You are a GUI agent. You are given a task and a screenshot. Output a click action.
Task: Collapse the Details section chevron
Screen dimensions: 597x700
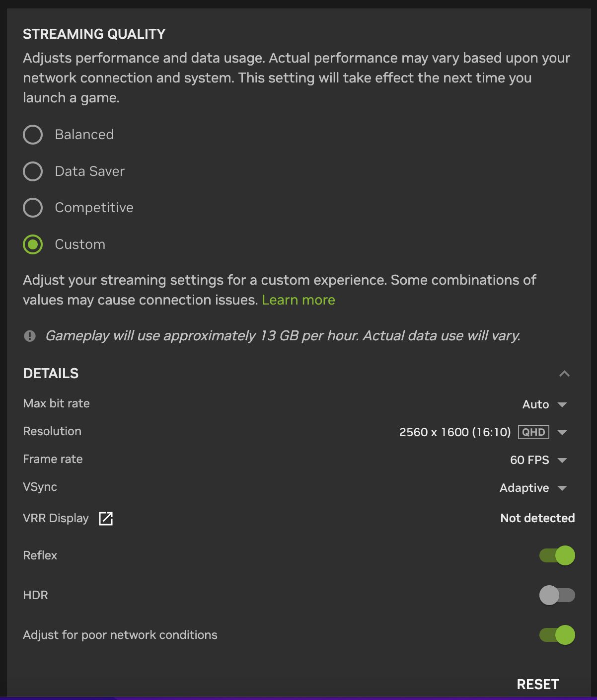click(564, 374)
